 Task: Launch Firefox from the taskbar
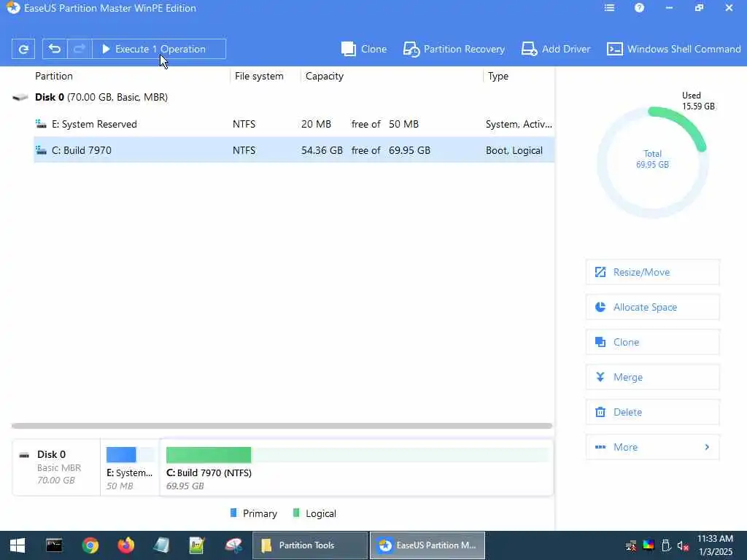click(x=125, y=545)
